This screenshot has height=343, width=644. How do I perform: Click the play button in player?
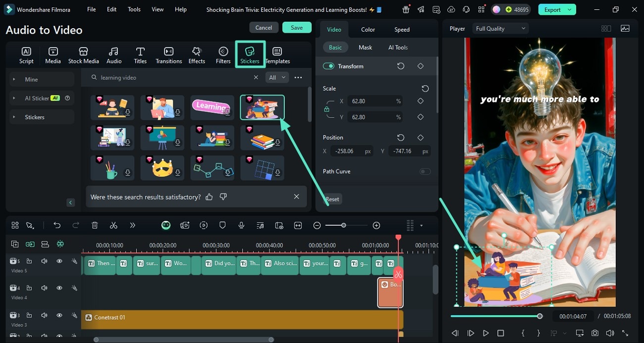pos(486,333)
